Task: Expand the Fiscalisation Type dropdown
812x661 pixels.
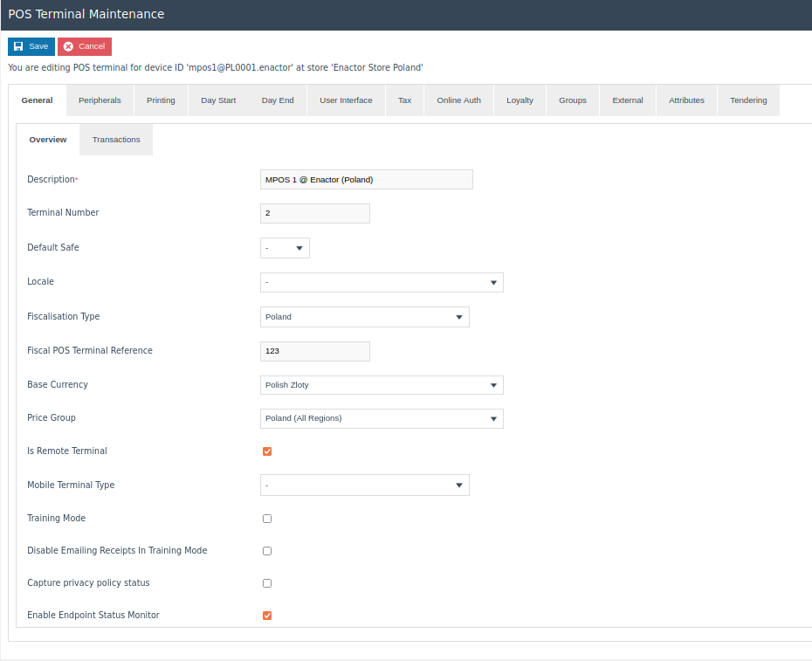Action: pos(364,317)
